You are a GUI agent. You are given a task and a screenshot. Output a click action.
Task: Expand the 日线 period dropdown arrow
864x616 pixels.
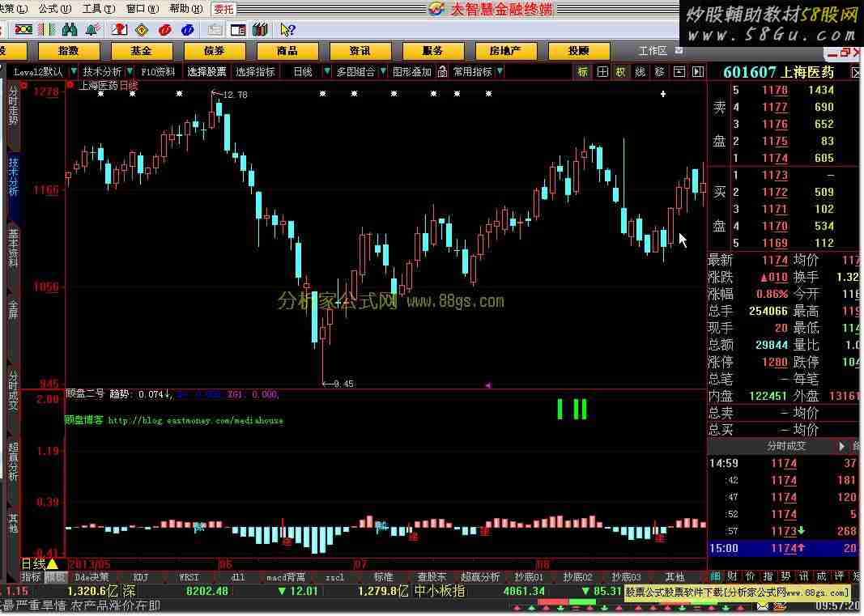click(327, 71)
